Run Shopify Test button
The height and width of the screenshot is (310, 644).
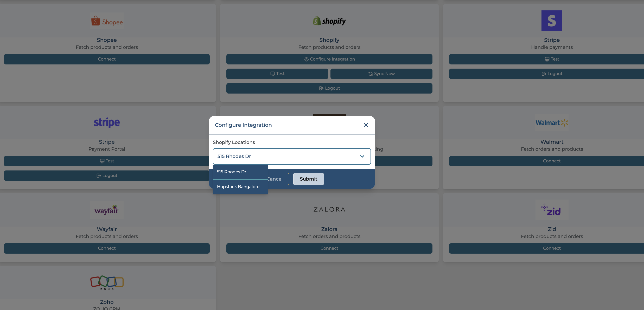pos(277,74)
